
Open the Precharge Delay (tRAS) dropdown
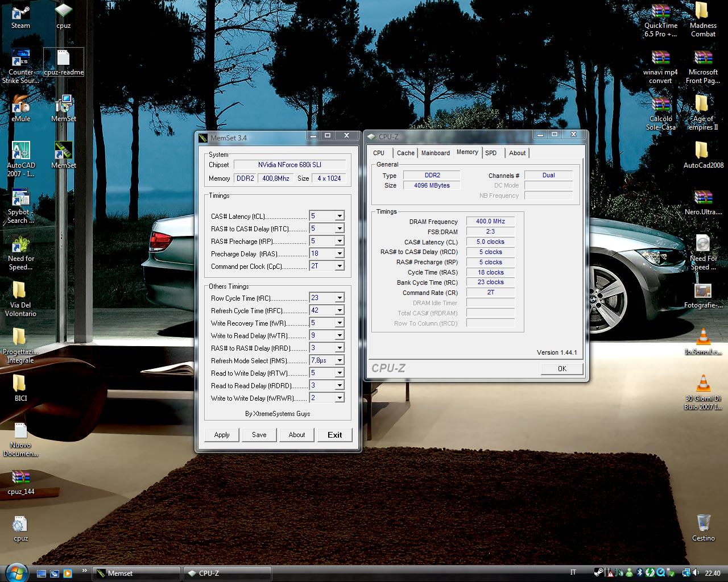pos(340,253)
